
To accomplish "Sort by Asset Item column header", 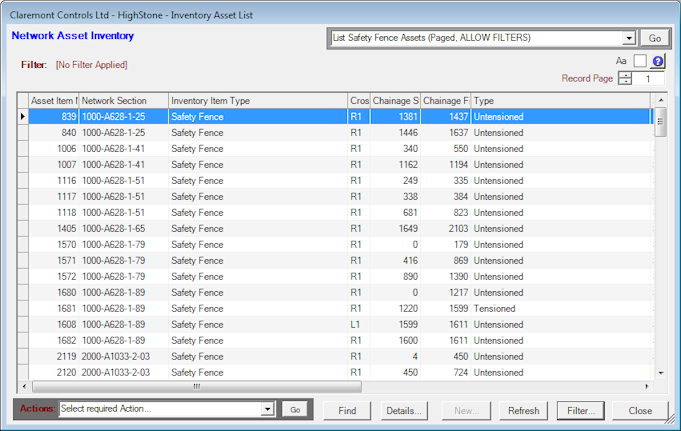I will tap(54, 101).
